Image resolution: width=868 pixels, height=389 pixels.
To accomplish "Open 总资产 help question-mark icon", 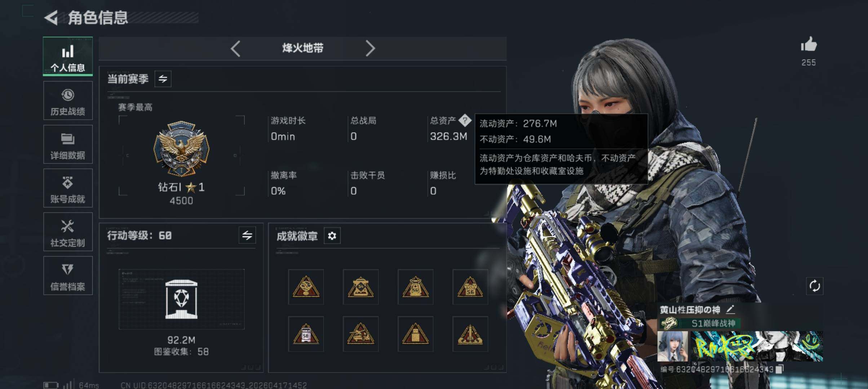I will (465, 120).
